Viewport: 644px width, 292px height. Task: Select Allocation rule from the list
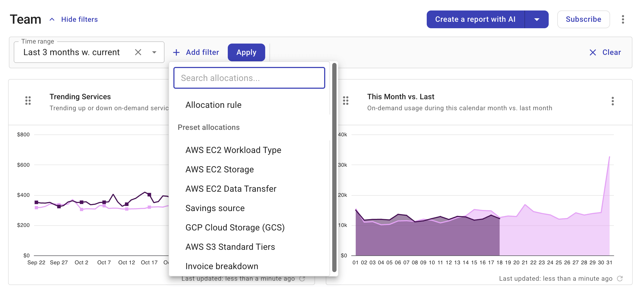pyautogui.click(x=213, y=105)
